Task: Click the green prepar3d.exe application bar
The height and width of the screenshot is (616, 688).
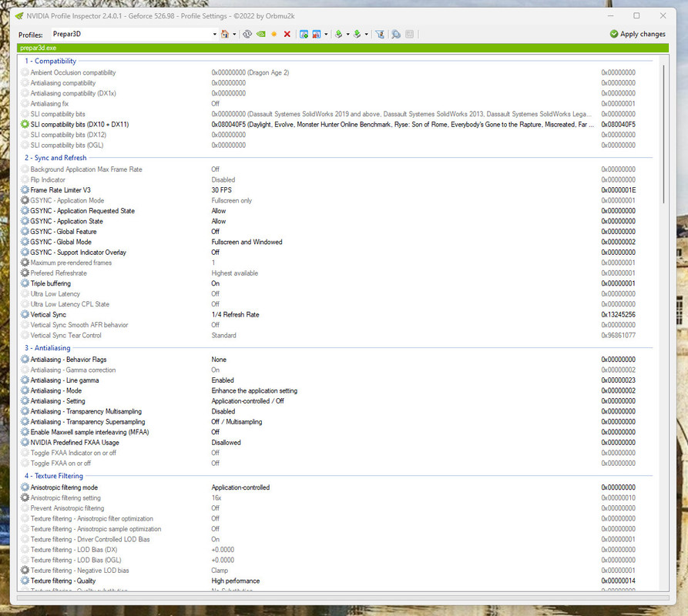Action: (x=343, y=48)
